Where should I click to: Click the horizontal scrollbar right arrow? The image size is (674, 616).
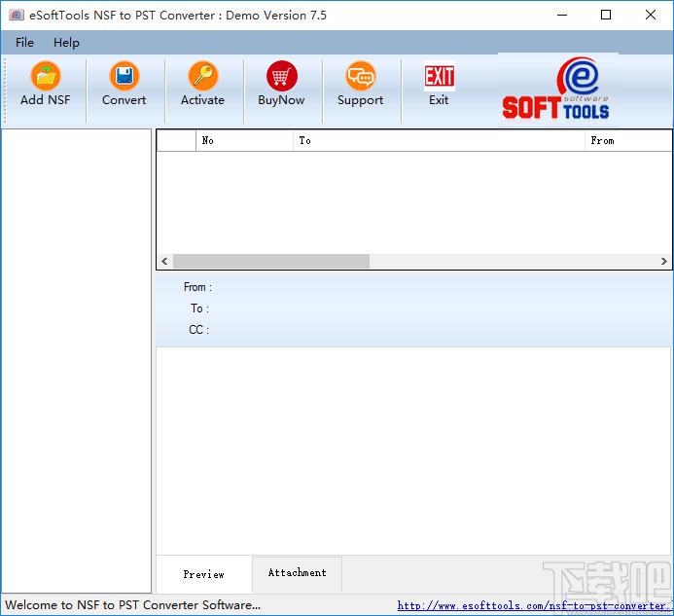(664, 261)
